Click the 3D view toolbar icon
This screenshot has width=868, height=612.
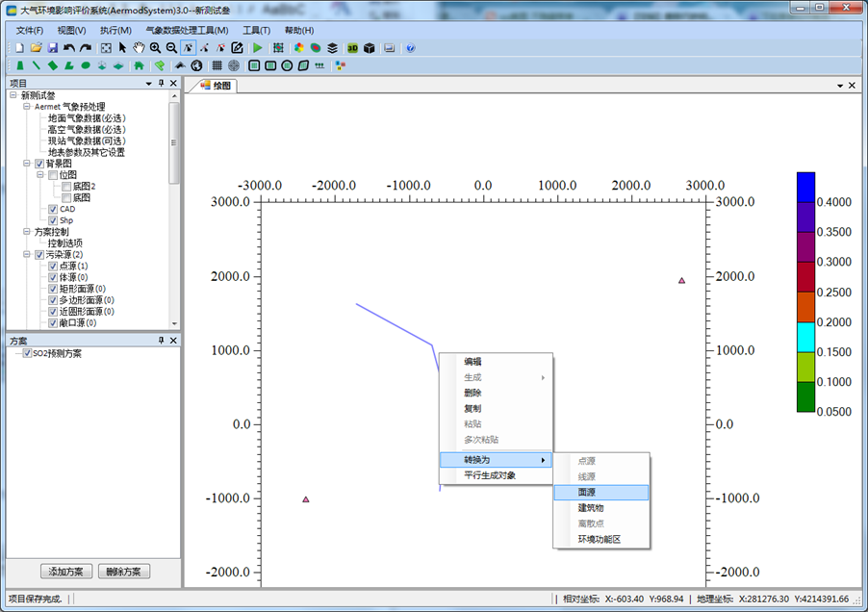pyautogui.click(x=352, y=48)
